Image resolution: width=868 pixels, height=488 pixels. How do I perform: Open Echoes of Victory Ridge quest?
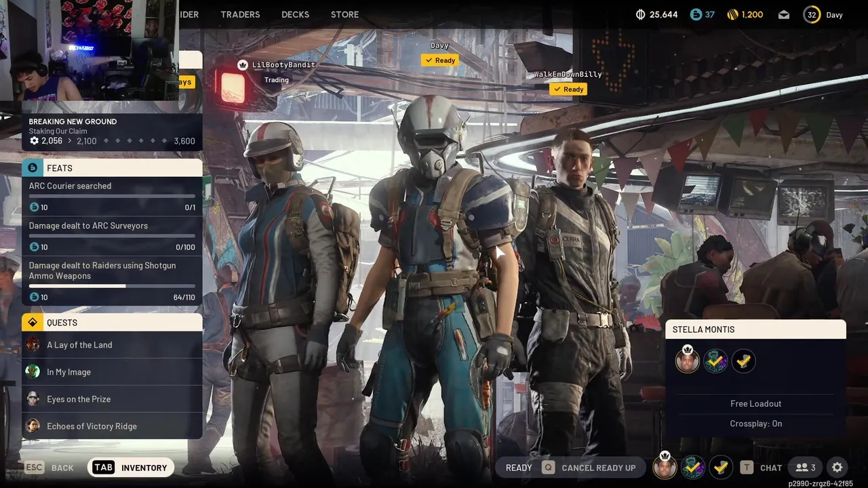[x=112, y=426]
